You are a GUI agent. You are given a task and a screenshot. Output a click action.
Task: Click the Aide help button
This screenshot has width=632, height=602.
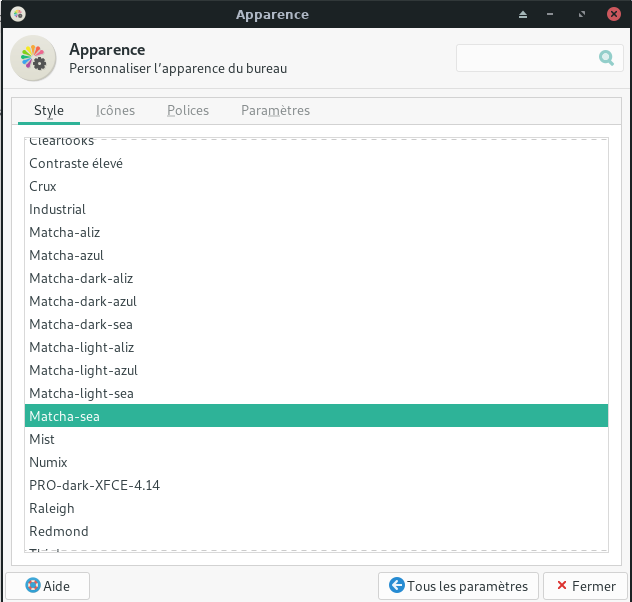coord(47,586)
